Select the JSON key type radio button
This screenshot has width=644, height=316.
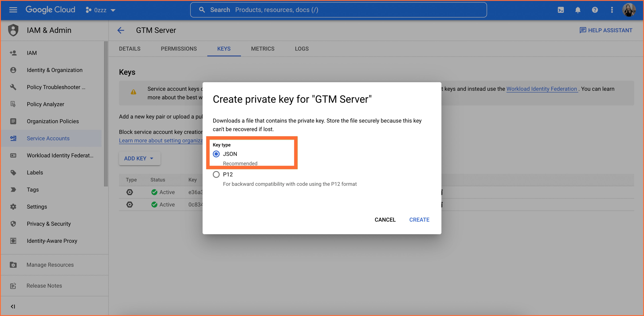[216, 154]
